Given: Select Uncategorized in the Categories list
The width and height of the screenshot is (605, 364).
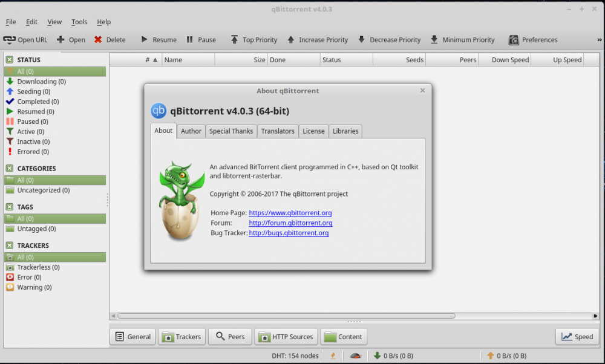Looking at the screenshot, I should coord(55,190).
